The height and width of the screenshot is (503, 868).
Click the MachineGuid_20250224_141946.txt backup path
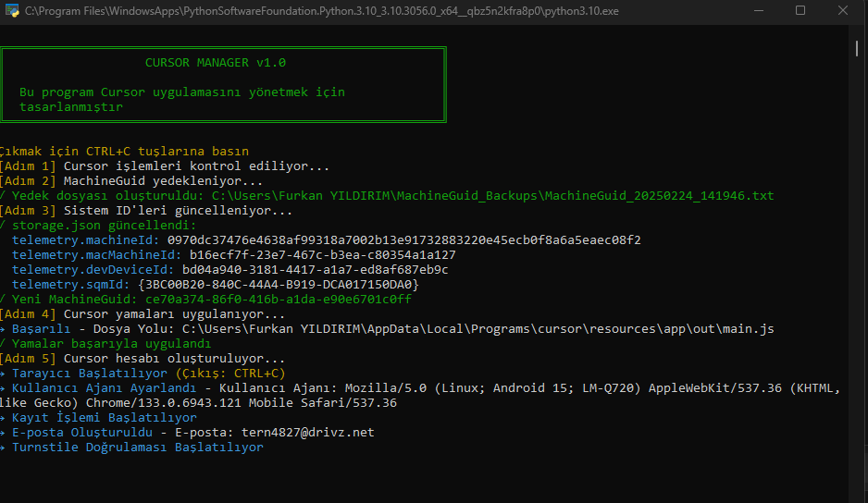coord(492,195)
